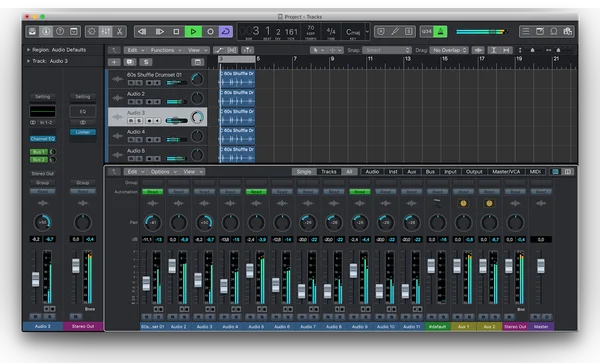Open the mixer Options menu
Viewport: 600px width, 363px height.
pyautogui.click(x=163, y=172)
